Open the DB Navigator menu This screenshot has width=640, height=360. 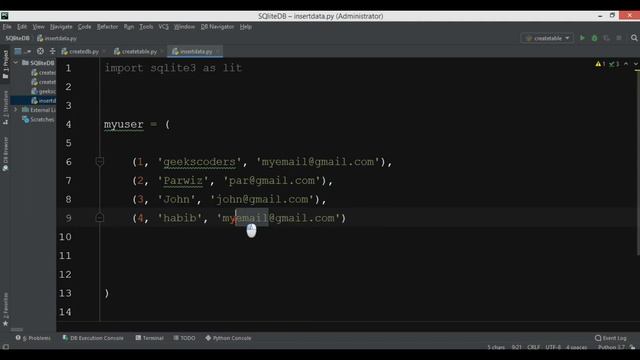coord(217,27)
